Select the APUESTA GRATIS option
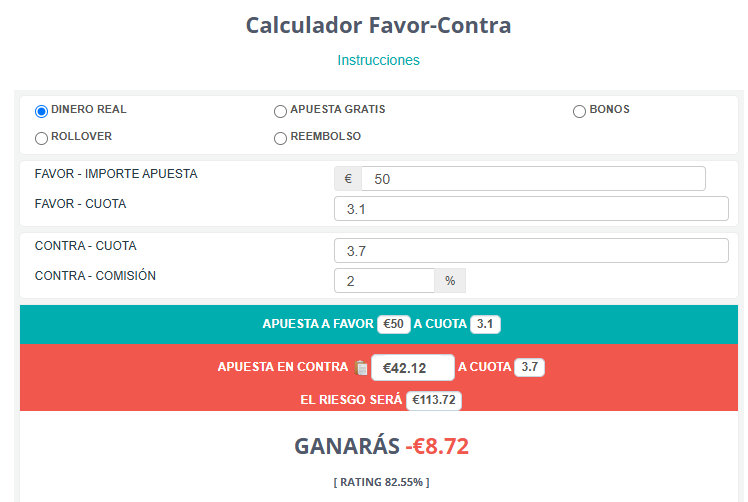Viewport: 748px width, 502px height. click(280, 111)
